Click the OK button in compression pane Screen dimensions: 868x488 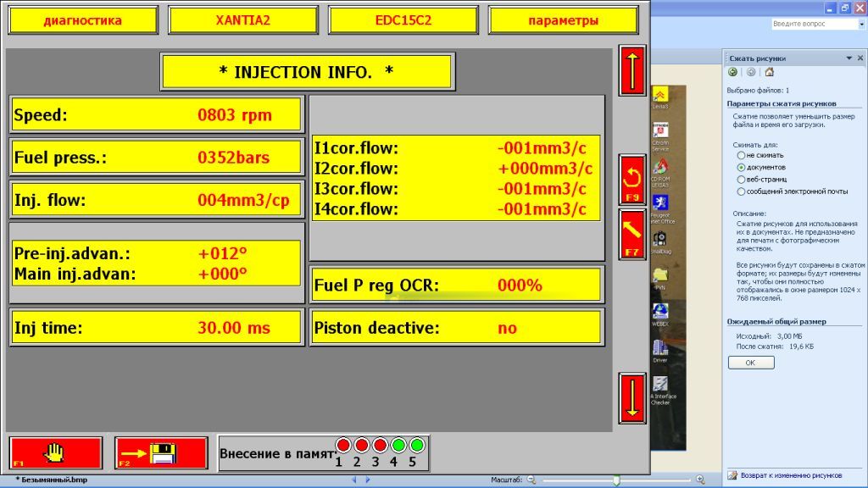pos(751,363)
